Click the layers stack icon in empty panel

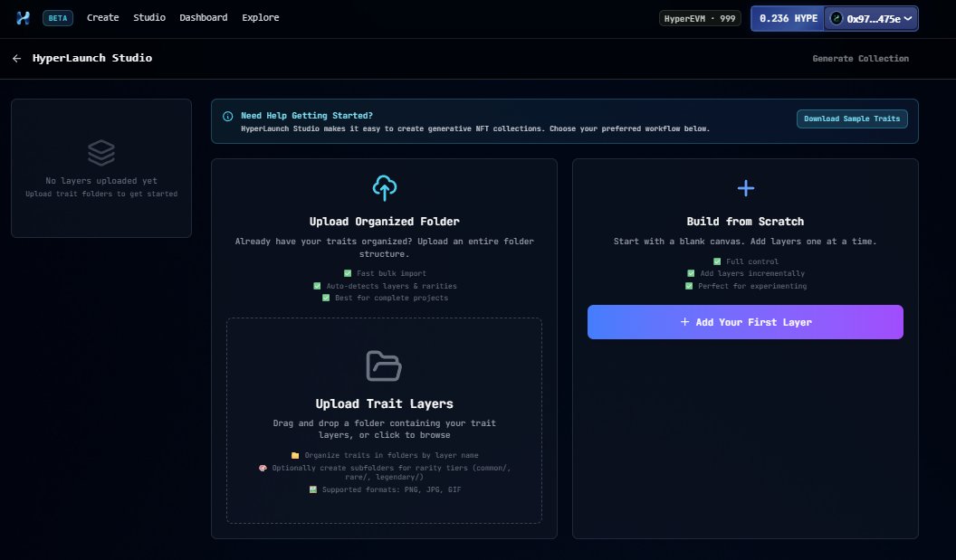coord(101,153)
